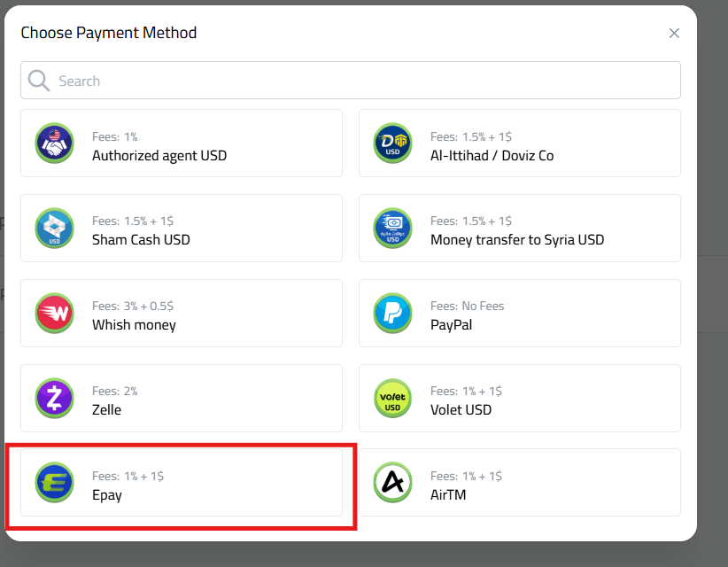Choose PayPal with no fees
The width and height of the screenshot is (728, 567).
[520, 313]
